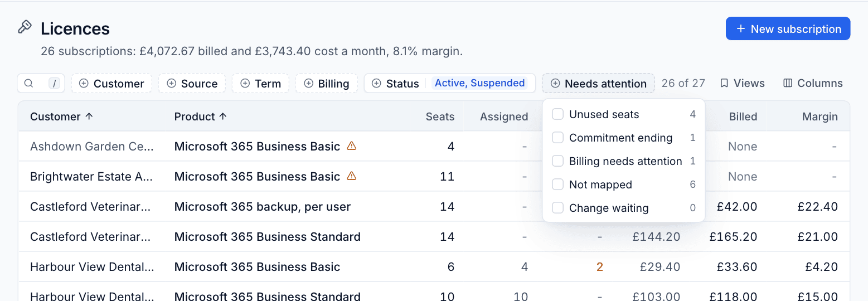
Task: Click the Active, Suspended status badge
Action: [479, 83]
